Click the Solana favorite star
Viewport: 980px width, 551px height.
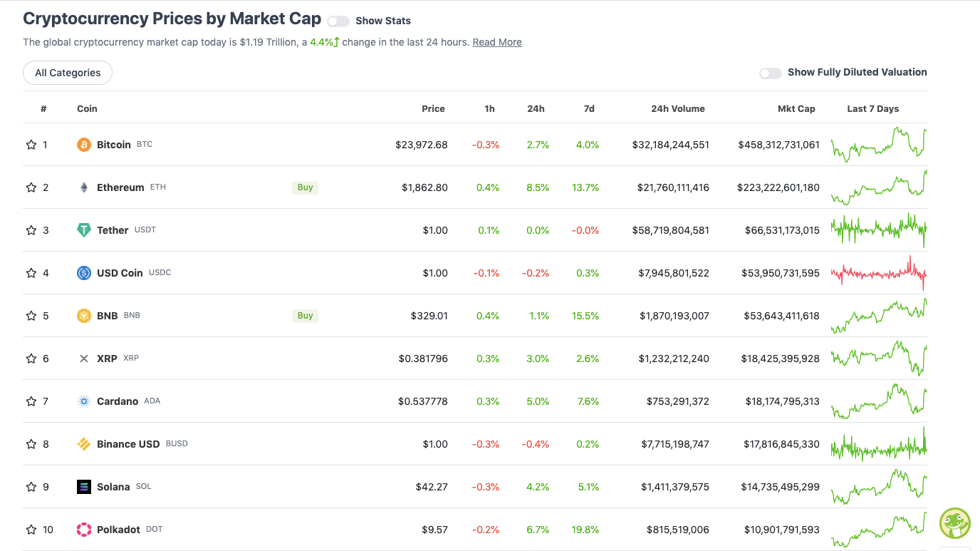[31, 487]
